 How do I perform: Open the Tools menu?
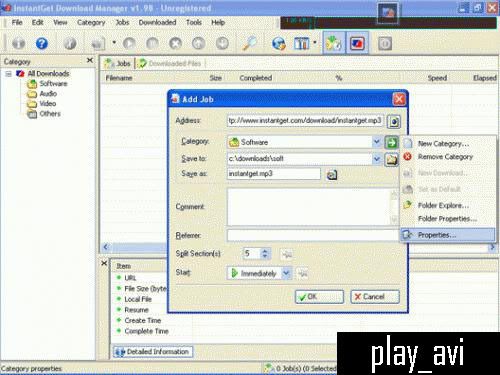[x=194, y=22]
